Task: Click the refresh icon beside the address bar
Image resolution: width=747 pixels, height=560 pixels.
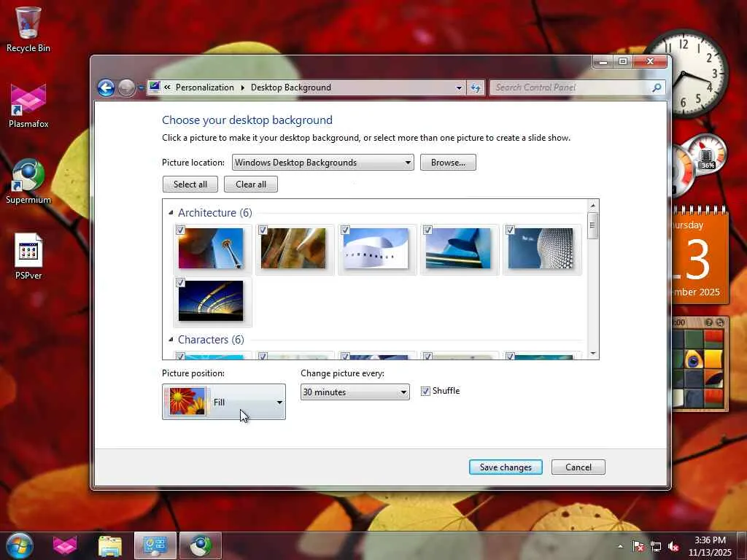Action: (x=476, y=87)
